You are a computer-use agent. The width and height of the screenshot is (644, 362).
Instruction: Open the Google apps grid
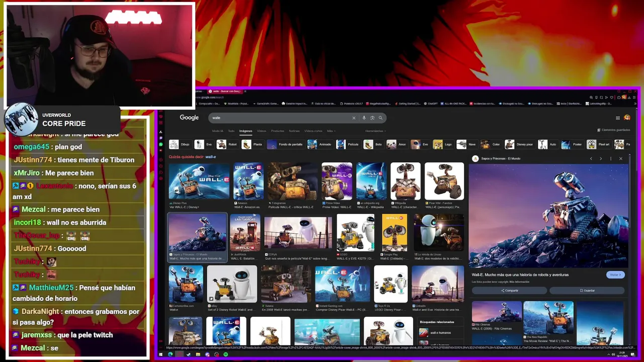click(x=618, y=118)
